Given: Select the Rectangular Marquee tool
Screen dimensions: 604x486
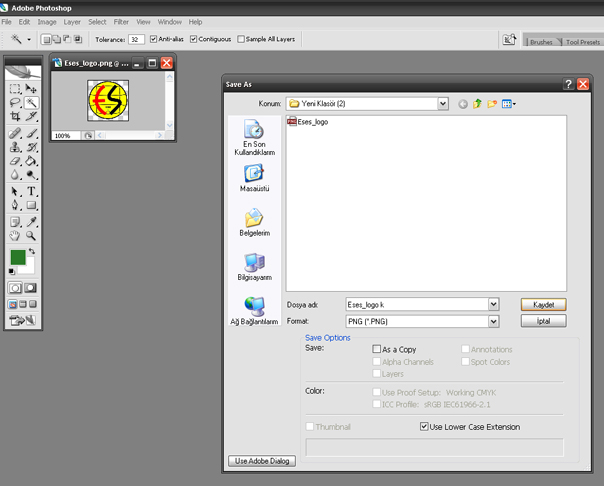Looking at the screenshot, I should tap(15, 89).
